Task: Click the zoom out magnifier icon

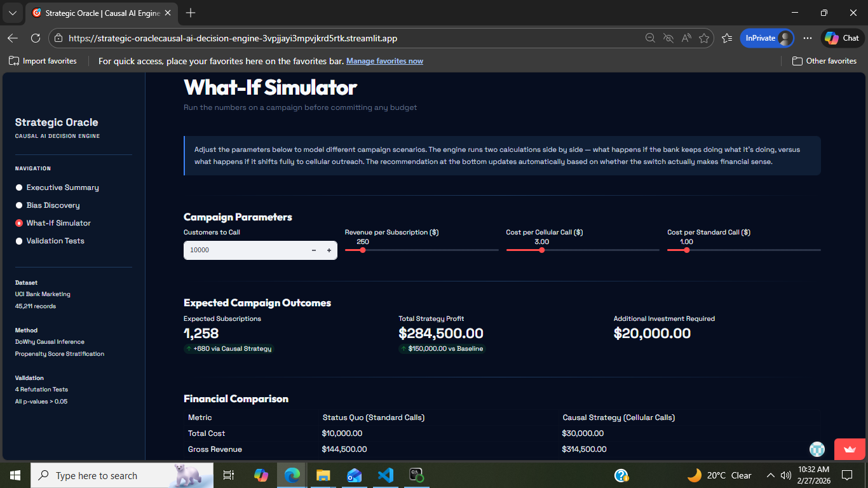Action: click(x=650, y=38)
